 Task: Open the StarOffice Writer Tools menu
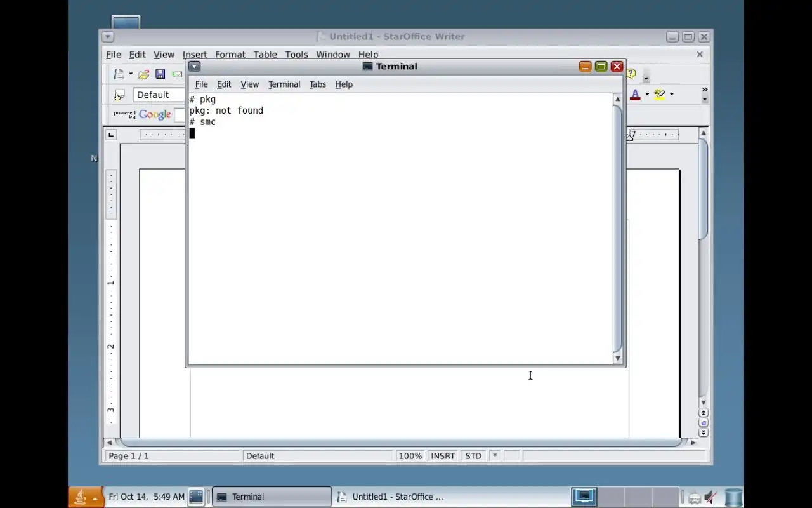[x=296, y=55]
